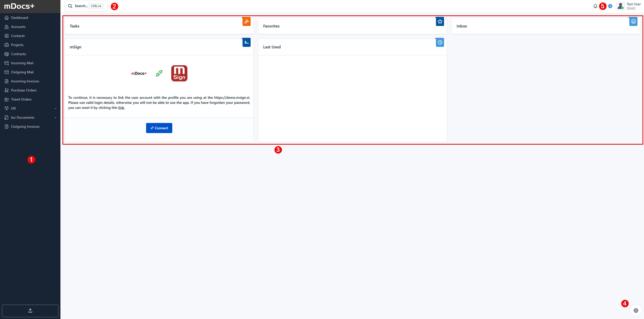Click the Outgoing Mail envelope icon
This screenshot has width=644, height=319.
(x=7, y=72)
